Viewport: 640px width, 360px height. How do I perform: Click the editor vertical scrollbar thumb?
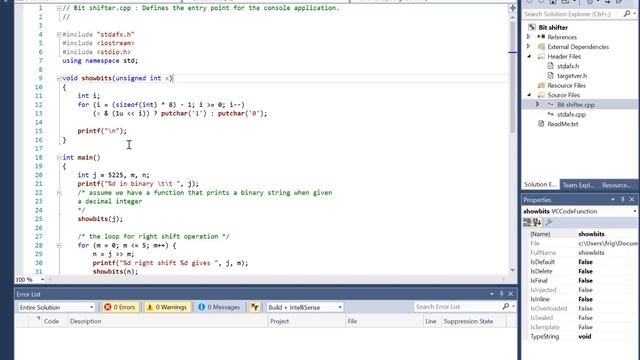pyautogui.click(x=513, y=76)
